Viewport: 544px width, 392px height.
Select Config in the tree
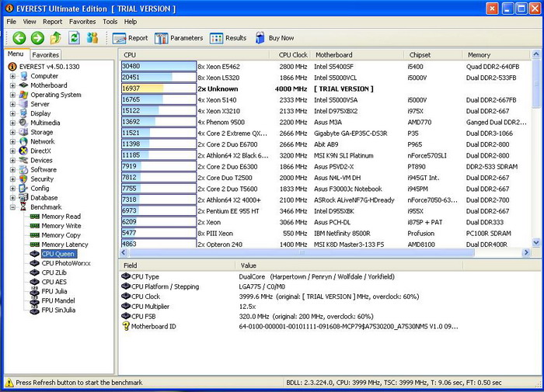[40, 188]
